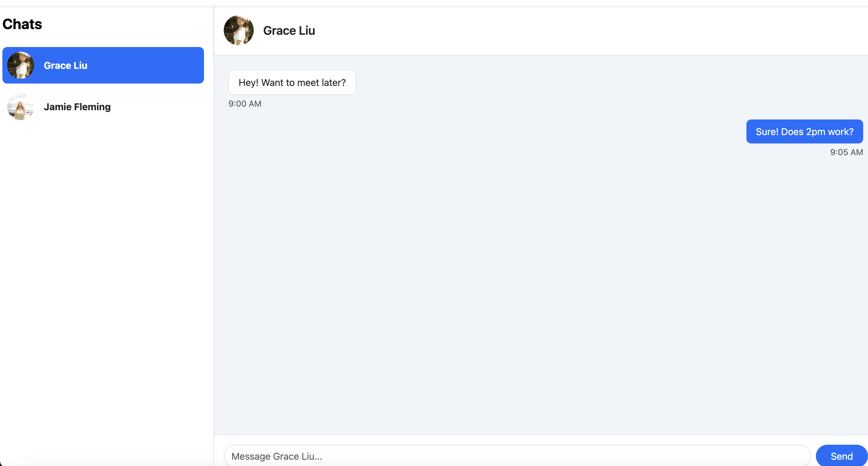Click Grace Liu's name in the chat header

tap(289, 30)
